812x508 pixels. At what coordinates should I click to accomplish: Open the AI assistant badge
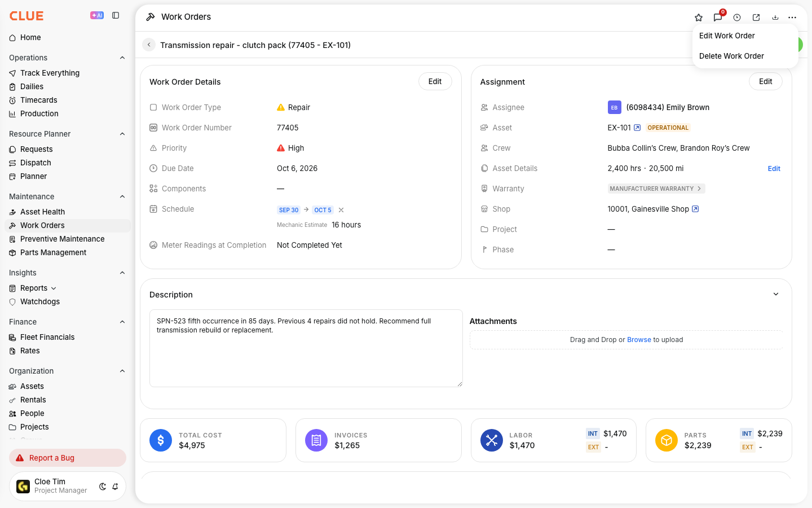(97, 16)
